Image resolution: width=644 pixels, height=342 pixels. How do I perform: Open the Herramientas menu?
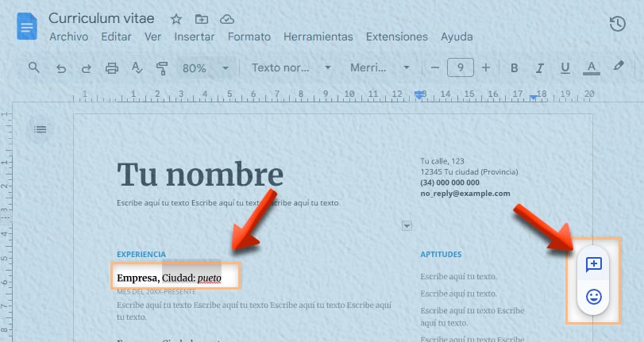click(318, 37)
